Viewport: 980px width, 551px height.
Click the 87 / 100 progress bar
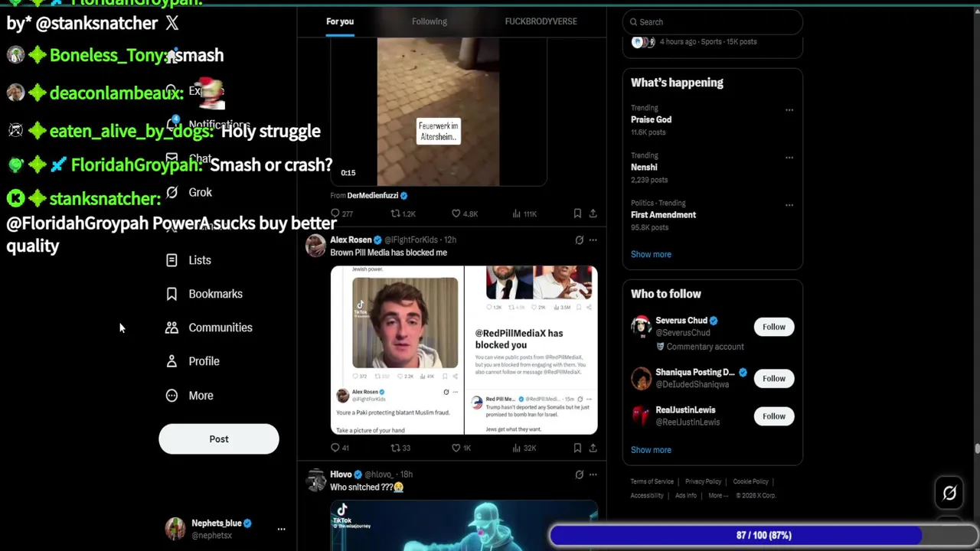pos(763,536)
